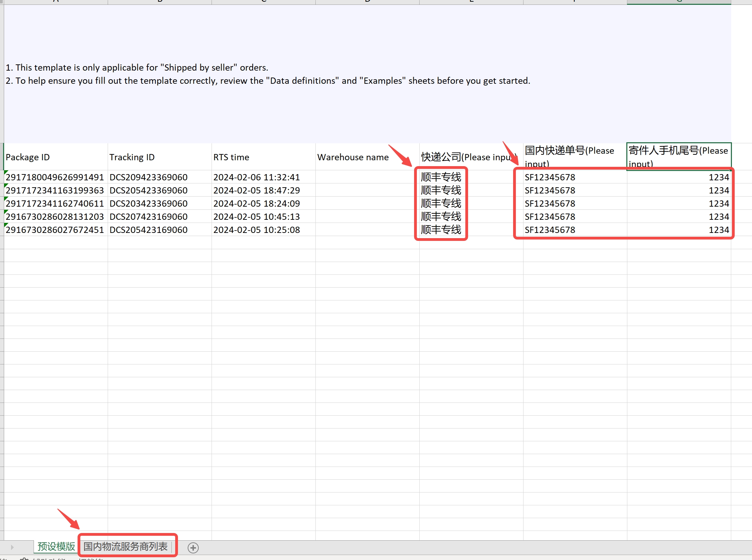The image size is (752, 560).
Task: Click the new sheet plus icon
Action: click(193, 548)
